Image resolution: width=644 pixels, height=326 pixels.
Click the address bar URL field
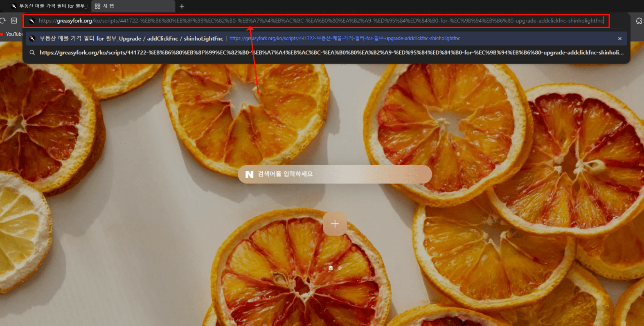coord(321,20)
